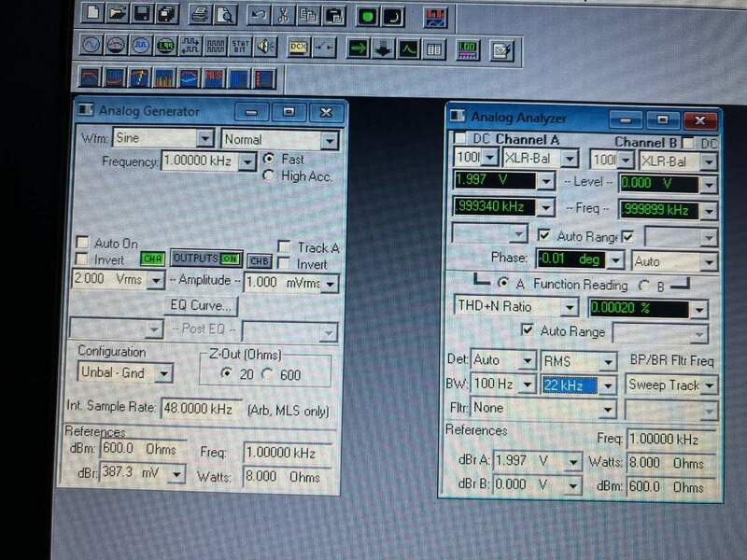Open the sine wave generator panel icon
The width and height of the screenshot is (747, 560).
click(92, 46)
